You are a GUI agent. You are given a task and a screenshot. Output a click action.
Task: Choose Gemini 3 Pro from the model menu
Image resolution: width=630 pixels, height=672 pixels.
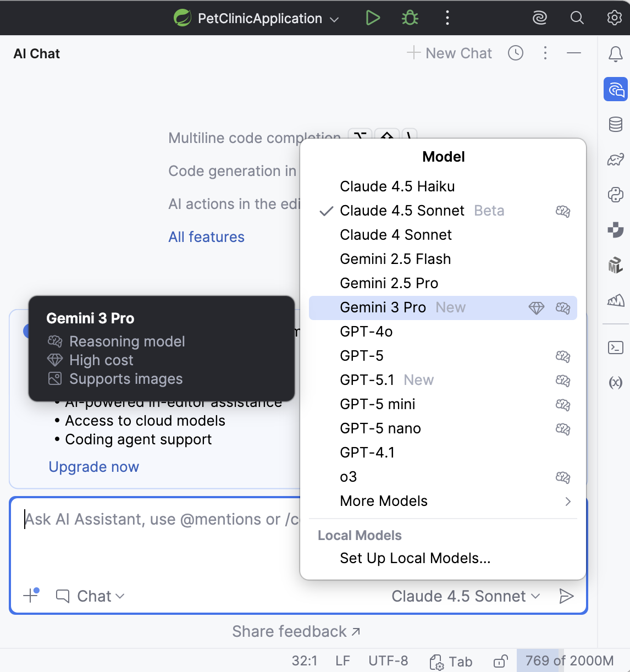[383, 307]
